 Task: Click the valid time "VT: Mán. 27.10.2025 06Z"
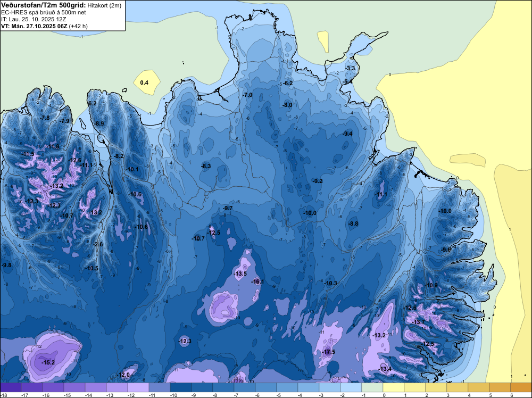34,26
